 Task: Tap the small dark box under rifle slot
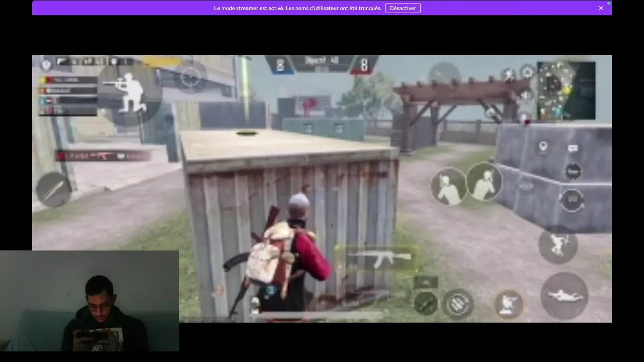[x=426, y=282]
